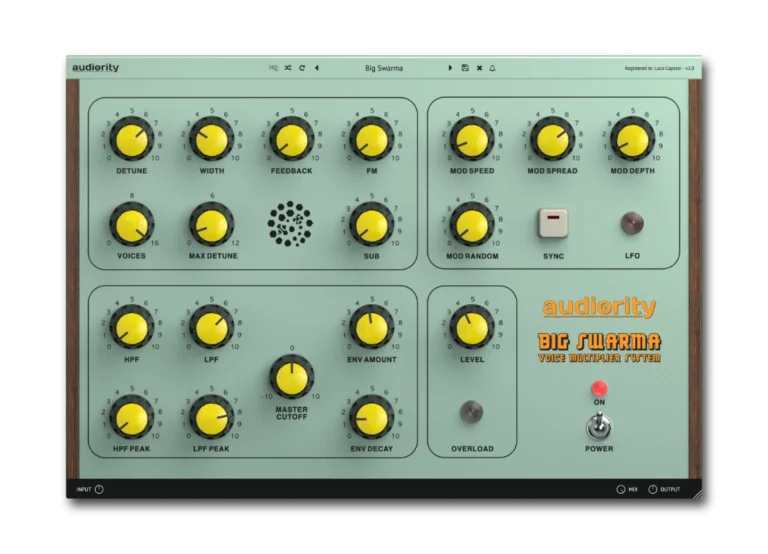The width and height of the screenshot is (768, 554).
Task: Click the ENV AMOUNT knob
Action: [x=372, y=328]
